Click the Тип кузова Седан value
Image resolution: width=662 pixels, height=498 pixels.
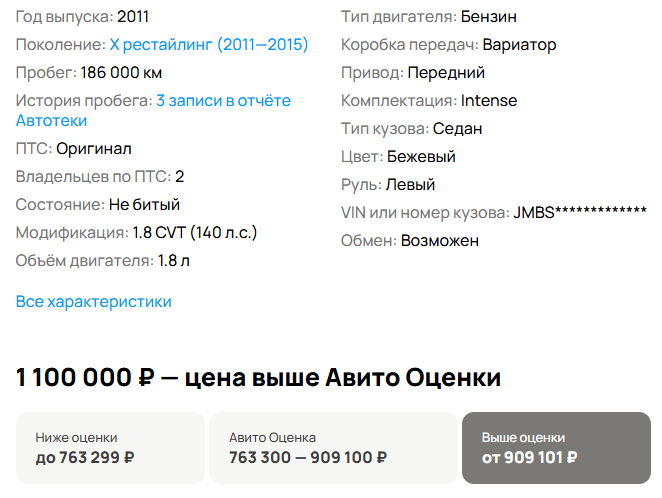point(458,129)
